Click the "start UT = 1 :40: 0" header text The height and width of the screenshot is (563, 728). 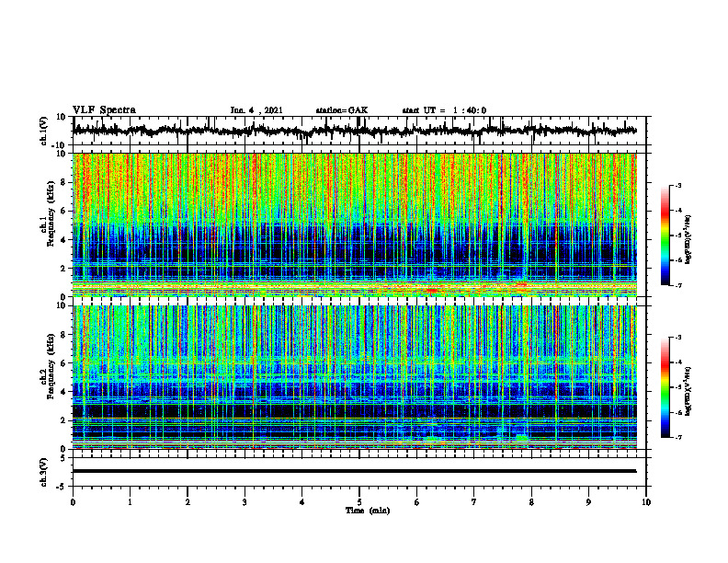pyautogui.click(x=444, y=110)
